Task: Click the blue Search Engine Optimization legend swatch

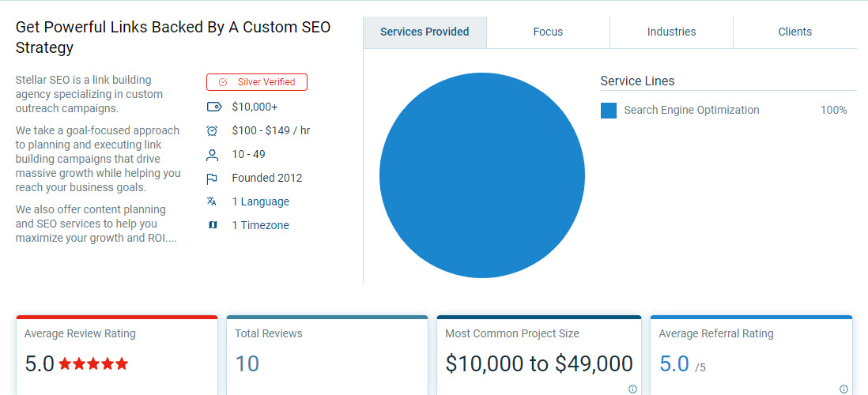Action: tap(609, 111)
